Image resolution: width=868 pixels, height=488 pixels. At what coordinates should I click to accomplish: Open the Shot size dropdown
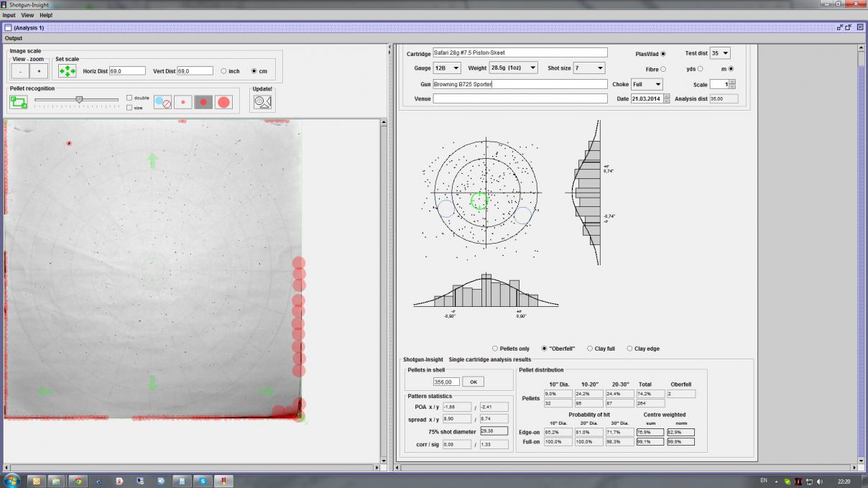click(x=589, y=68)
